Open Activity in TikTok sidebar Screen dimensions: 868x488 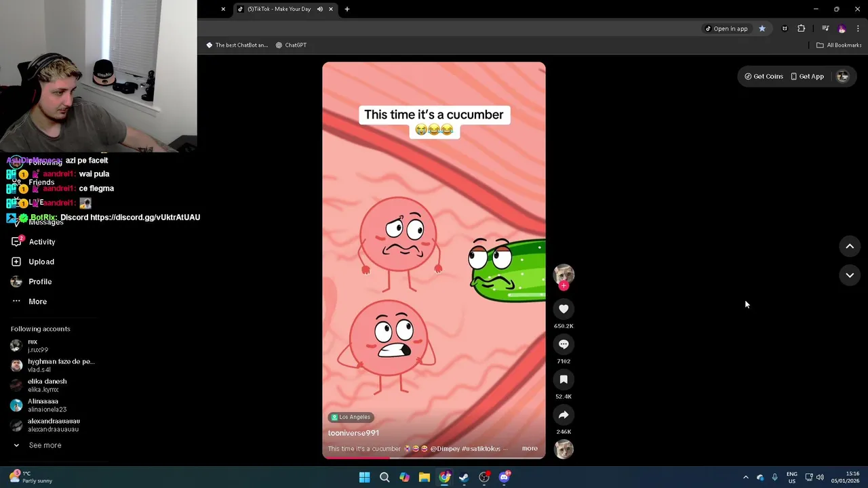coord(33,242)
